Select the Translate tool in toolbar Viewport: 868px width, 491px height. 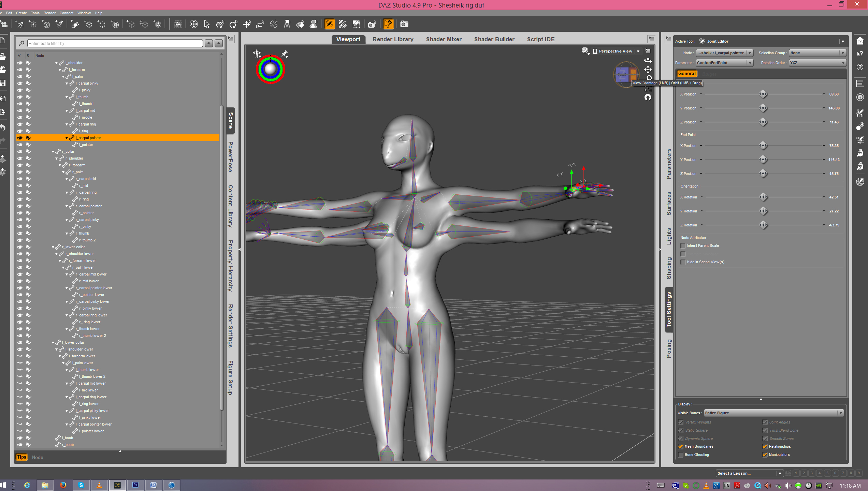pos(247,24)
